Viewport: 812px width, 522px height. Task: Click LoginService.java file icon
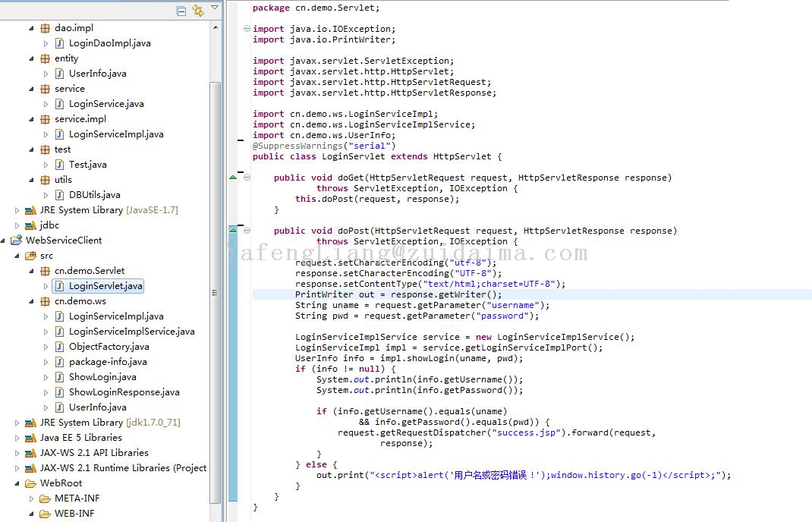[59, 104]
